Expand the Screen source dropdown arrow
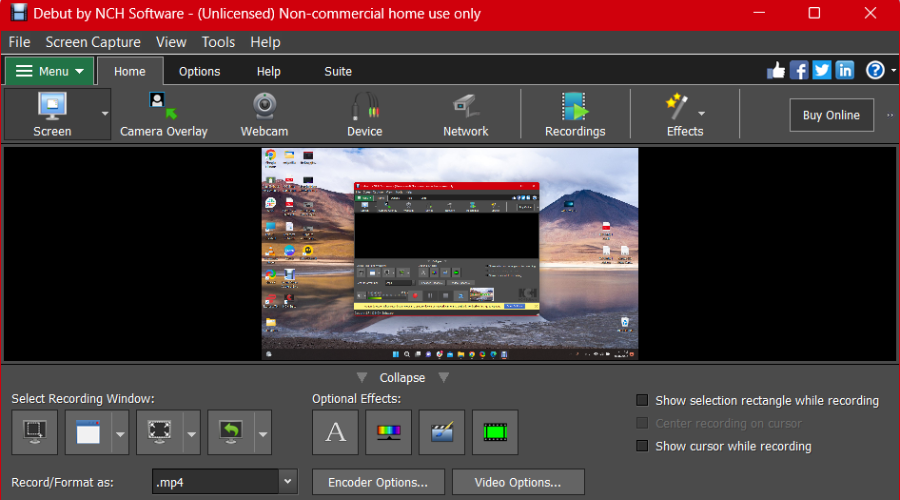The width and height of the screenshot is (900, 500). (104, 114)
